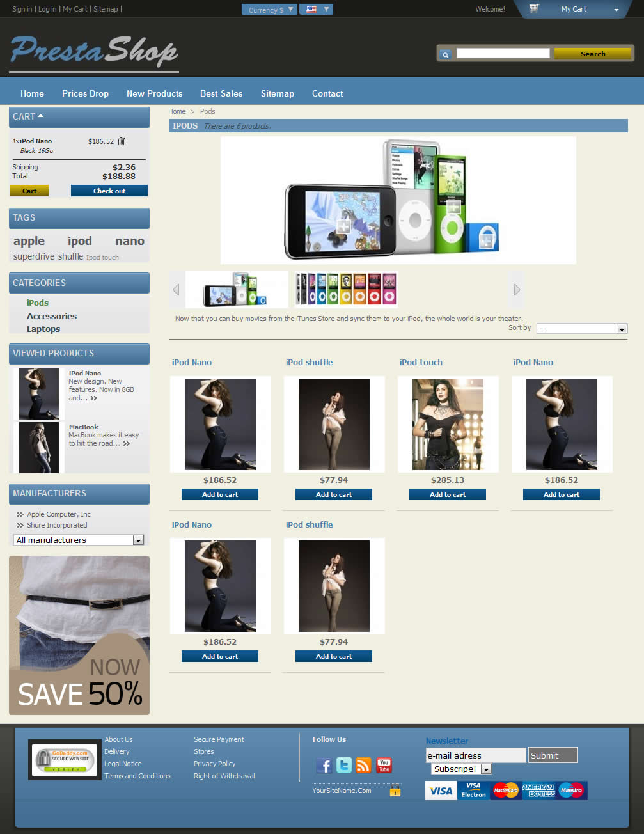The height and width of the screenshot is (834, 644).
Task: Open the Best Sales menu item
Action: pyautogui.click(x=221, y=93)
